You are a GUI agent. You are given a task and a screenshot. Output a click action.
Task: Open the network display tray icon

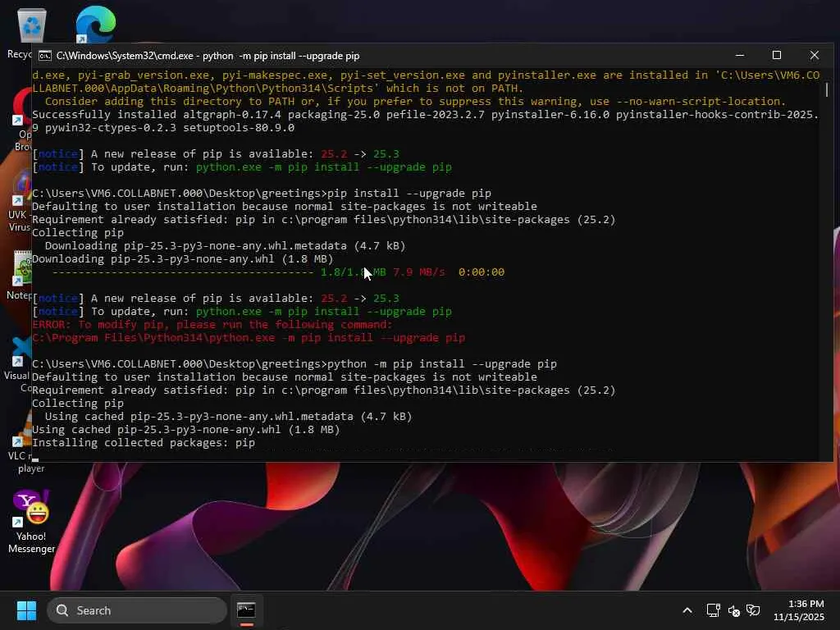713,610
